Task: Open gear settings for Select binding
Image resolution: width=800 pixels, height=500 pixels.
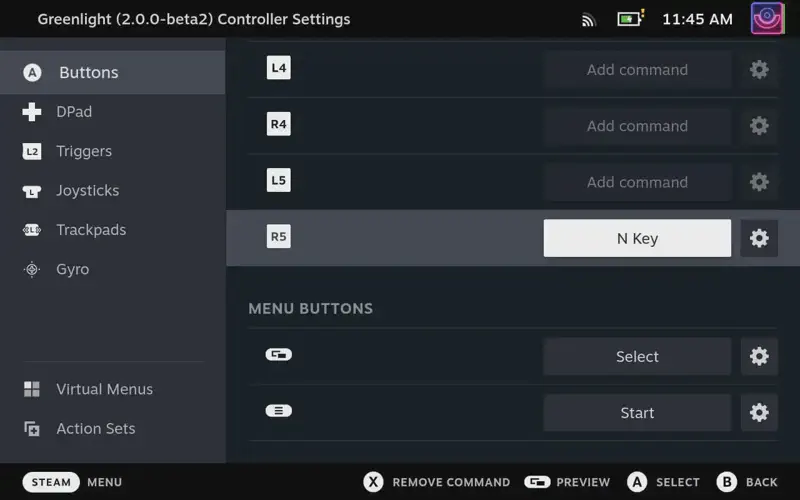Action: pyautogui.click(x=759, y=357)
